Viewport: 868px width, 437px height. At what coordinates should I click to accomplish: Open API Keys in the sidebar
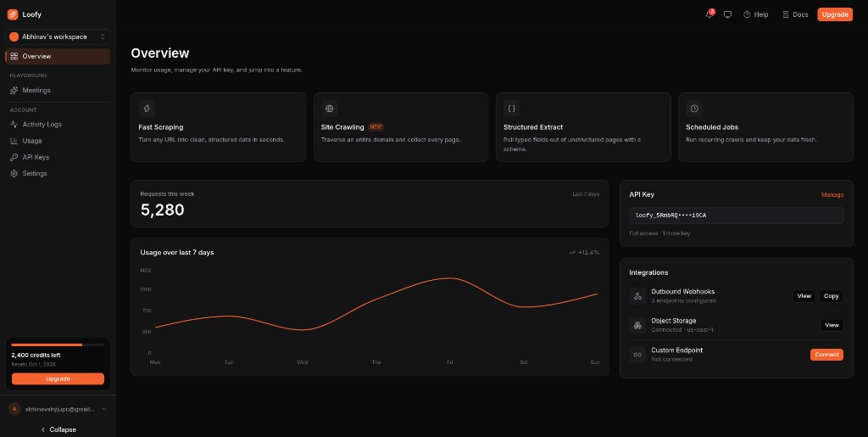[58, 157]
